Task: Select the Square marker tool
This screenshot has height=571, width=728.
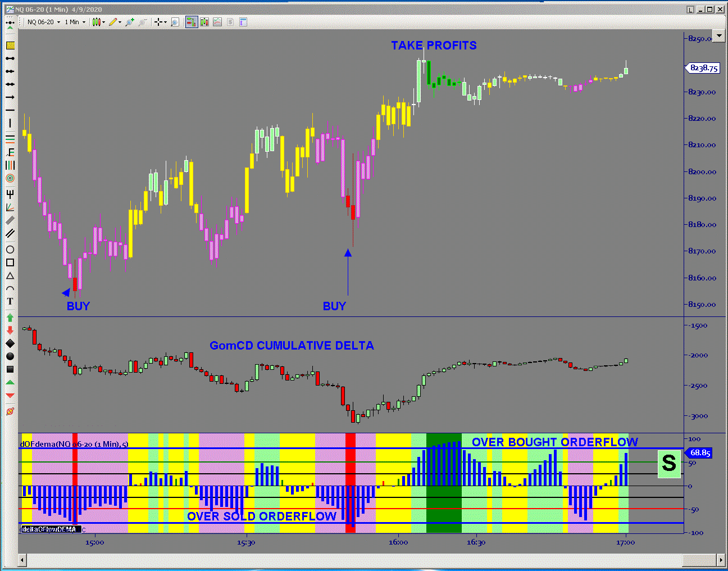Action: point(10,369)
